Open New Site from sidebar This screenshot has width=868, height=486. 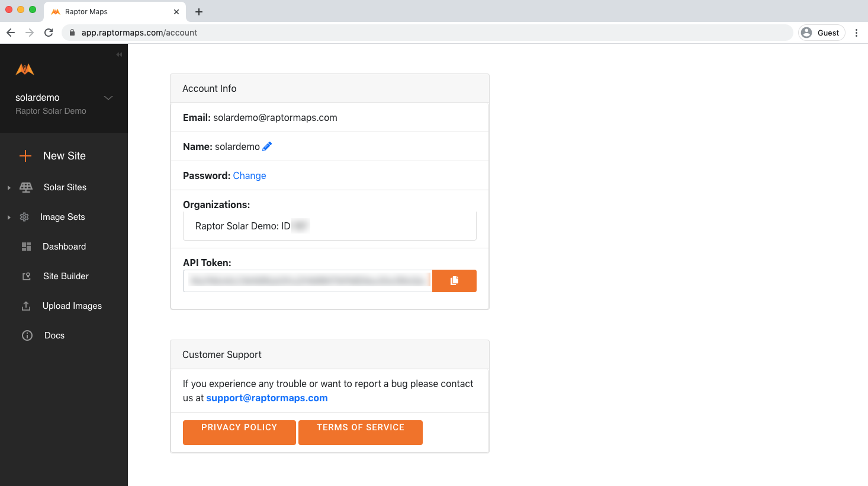65,156
